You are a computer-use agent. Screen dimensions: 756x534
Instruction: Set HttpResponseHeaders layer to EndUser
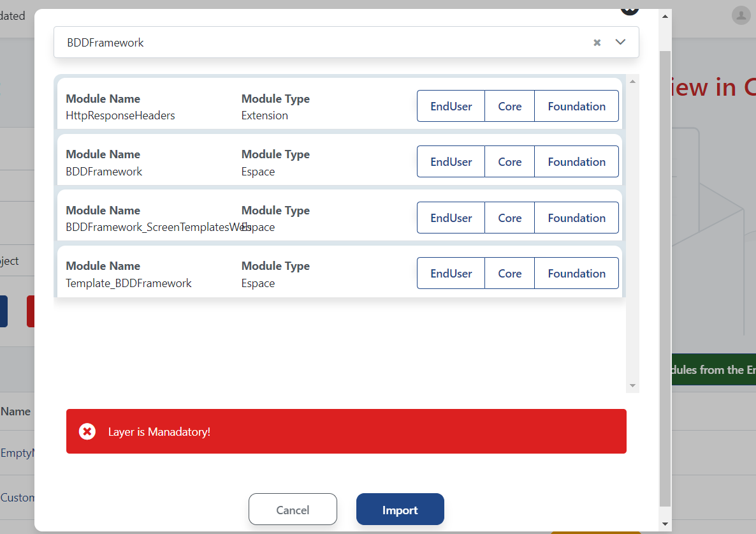coord(451,107)
